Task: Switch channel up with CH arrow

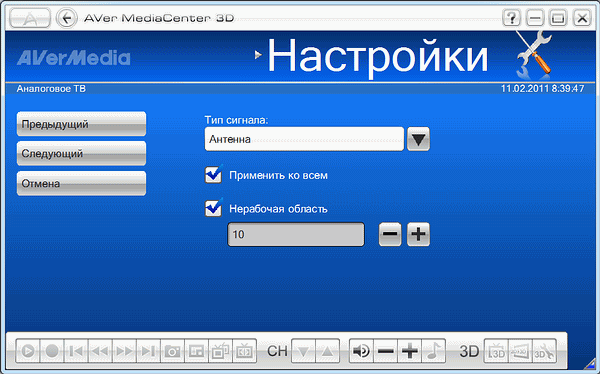Action: (328, 351)
